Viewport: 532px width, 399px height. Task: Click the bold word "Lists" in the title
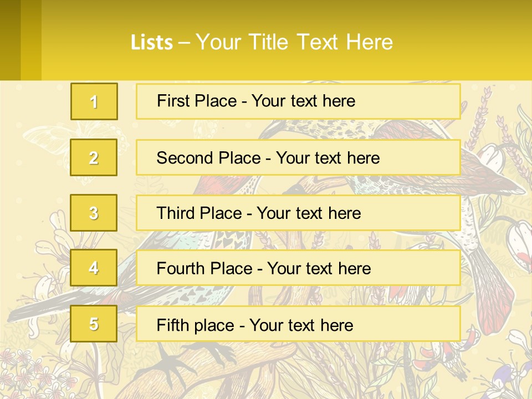tap(152, 42)
